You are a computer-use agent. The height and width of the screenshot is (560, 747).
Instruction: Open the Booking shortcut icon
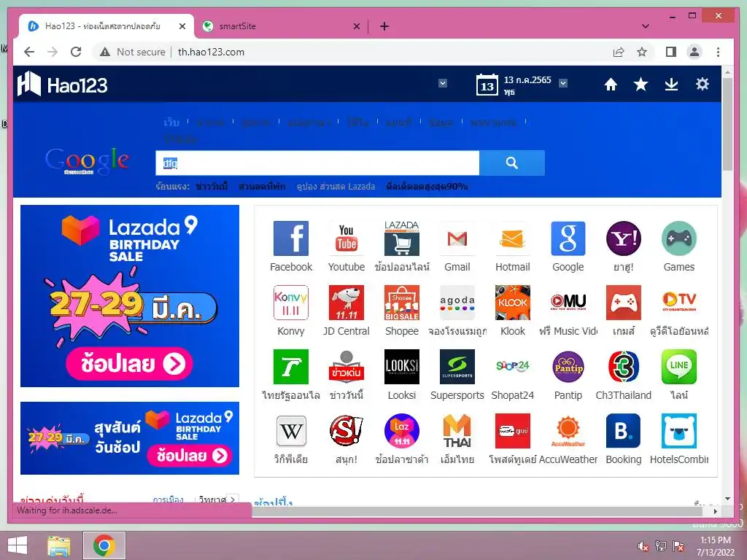click(624, 431)
